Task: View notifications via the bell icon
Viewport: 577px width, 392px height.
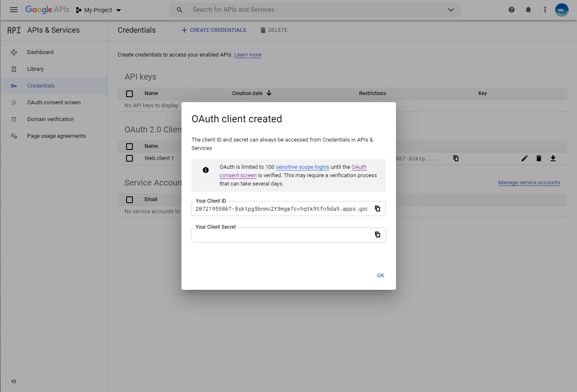Action: [x=528, y=9]
